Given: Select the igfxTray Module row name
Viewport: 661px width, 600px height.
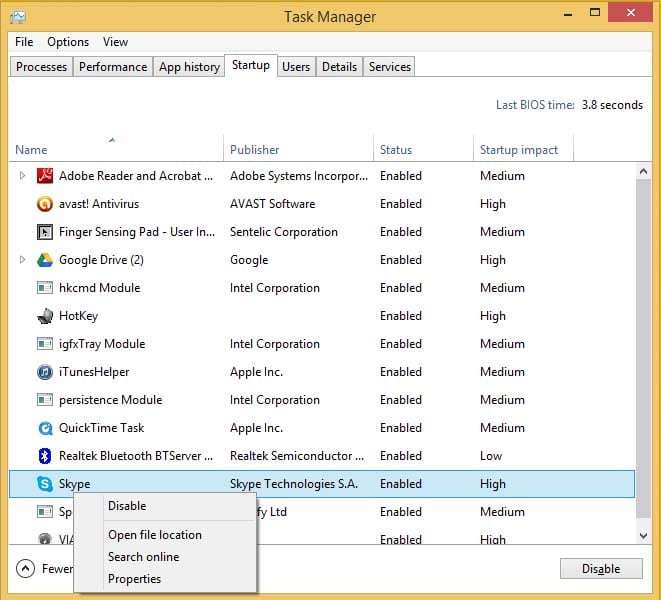Looking at the screenshot, I should pos(102,344).
